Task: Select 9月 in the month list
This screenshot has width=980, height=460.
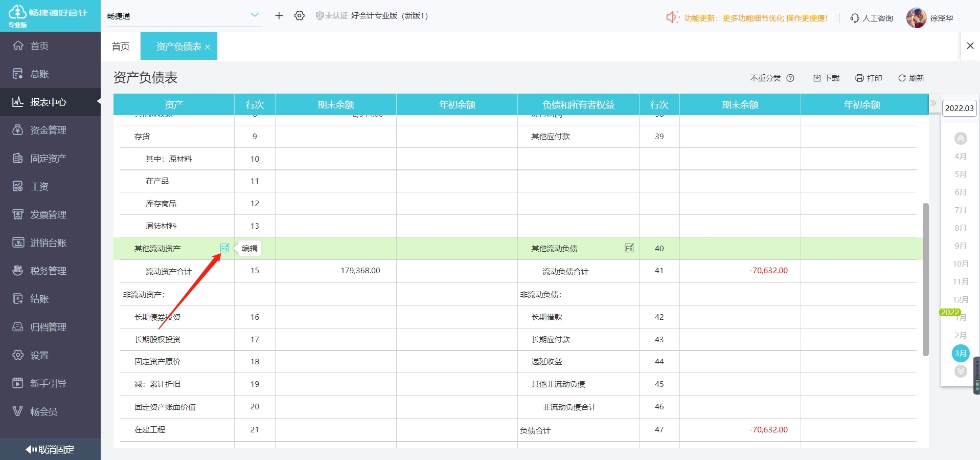Action: tap(961, 246)
